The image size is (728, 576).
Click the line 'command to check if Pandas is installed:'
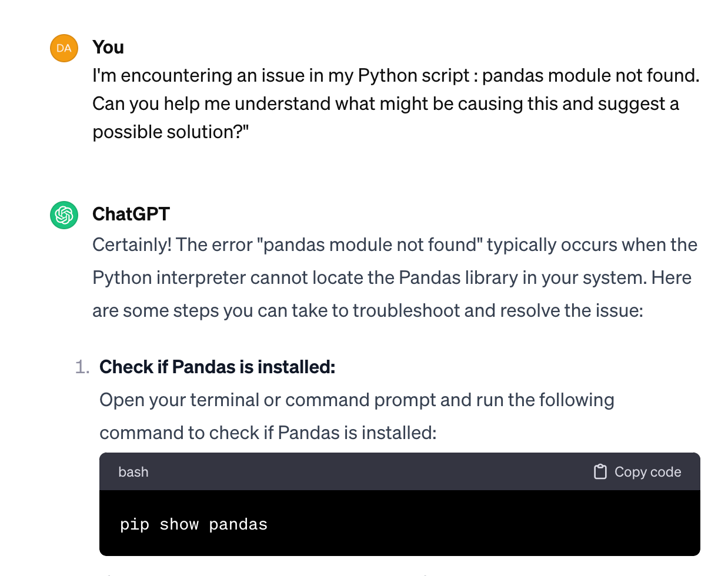pyautogui.click(x=268, y=433)
